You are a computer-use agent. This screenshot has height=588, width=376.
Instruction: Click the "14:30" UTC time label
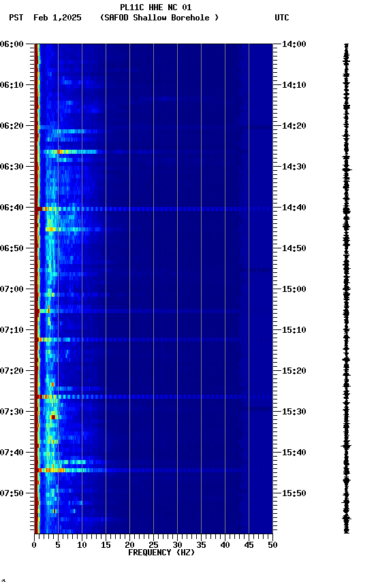point(294,167)
